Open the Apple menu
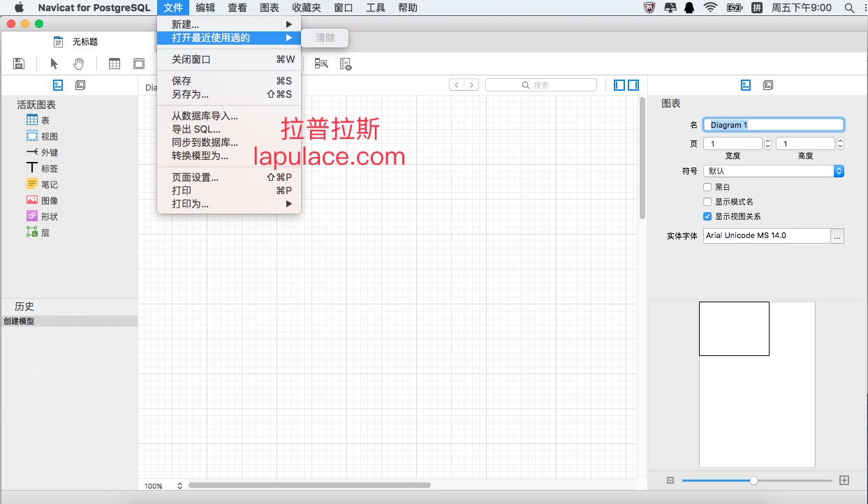 click(19, 8)
